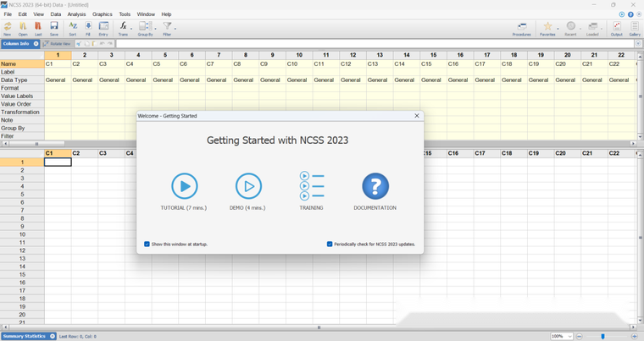The height and width of the screenshot is (341, 644).
Task: Play the DEMO (4 mins.) video
Action: pos(248,186)
